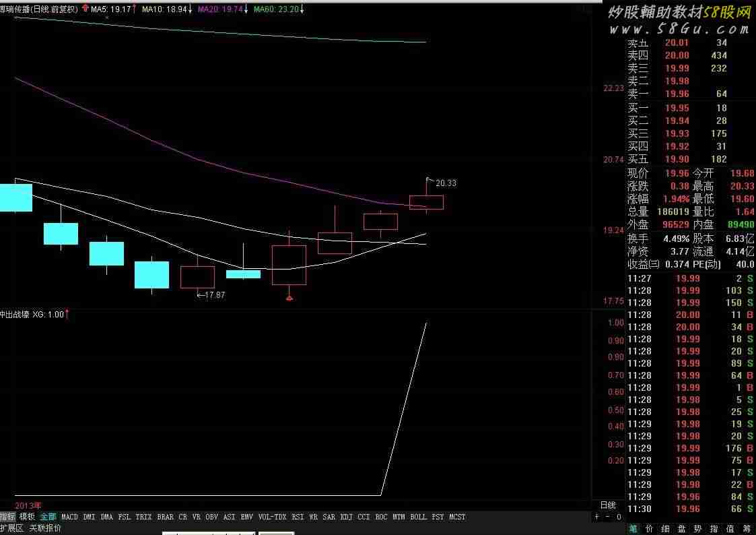This screenshot has height=535, width=756.
Task: Select the OBV indicator
Action: click(211, 517)
